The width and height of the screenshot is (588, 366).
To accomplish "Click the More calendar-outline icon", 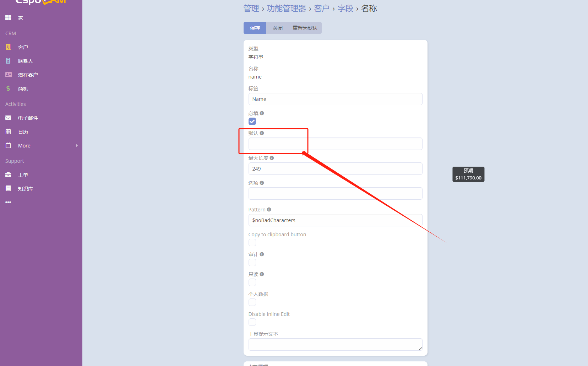I will point(8,145).
